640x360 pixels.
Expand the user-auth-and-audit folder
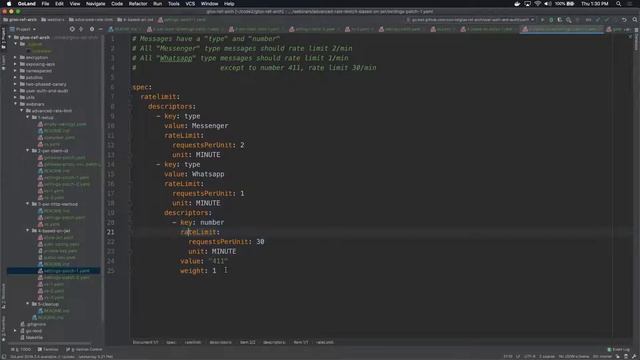tap(16, 91)
